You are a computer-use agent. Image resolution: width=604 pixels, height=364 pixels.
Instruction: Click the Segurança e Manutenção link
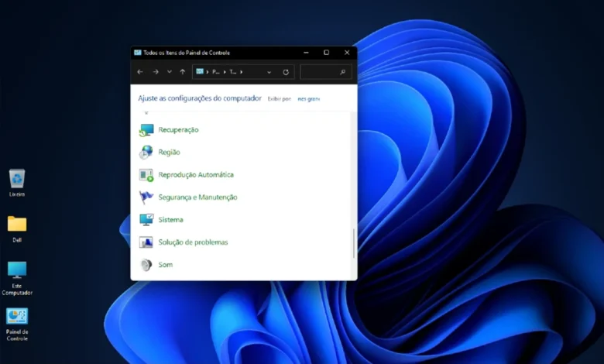pos(197,197)
